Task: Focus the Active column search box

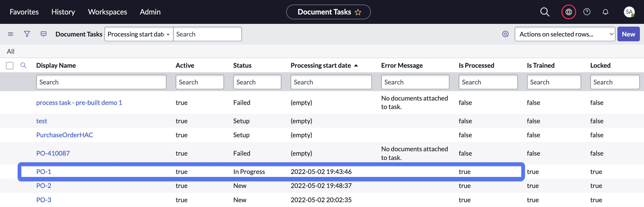Action: (x=200, y=82)
